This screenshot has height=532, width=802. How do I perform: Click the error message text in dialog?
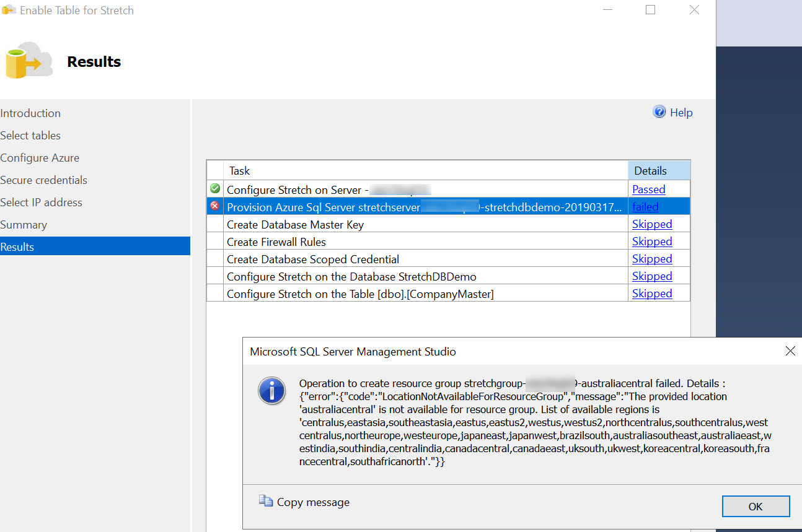[535, 422]
